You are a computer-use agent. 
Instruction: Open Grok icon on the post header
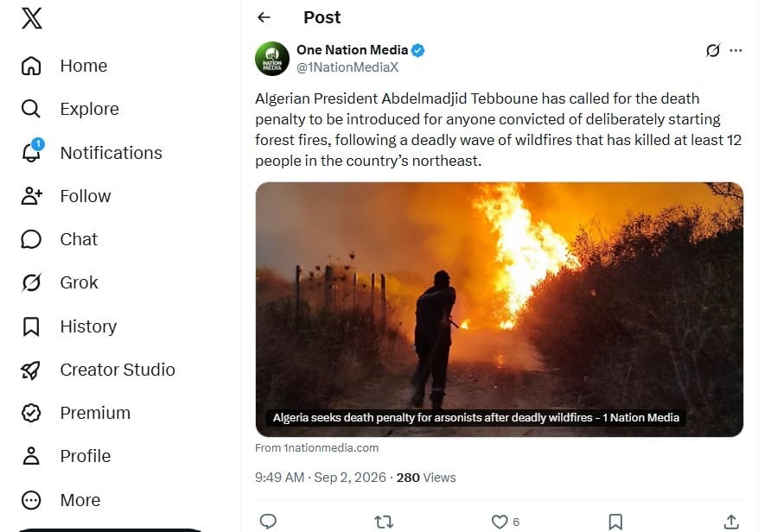click(713, 50)
